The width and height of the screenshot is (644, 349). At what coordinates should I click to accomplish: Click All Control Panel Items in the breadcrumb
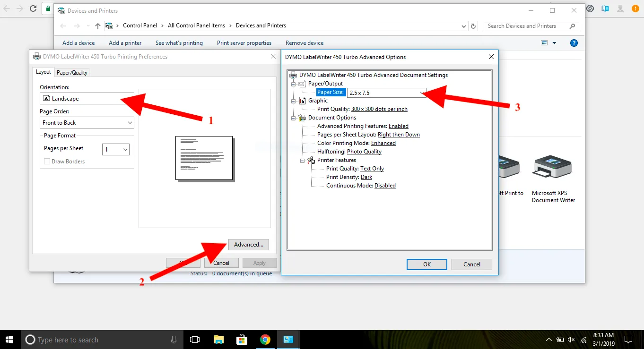[x=196, y=26]
